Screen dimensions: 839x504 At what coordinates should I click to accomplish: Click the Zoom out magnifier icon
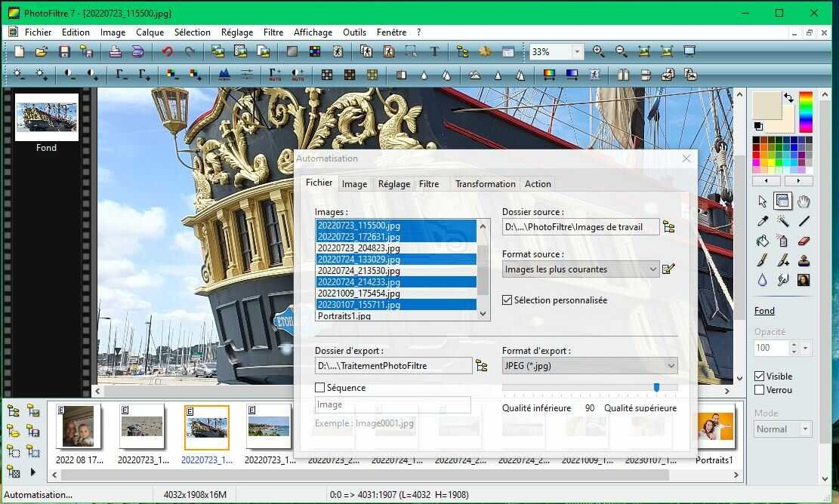click(x=621, y=51)
